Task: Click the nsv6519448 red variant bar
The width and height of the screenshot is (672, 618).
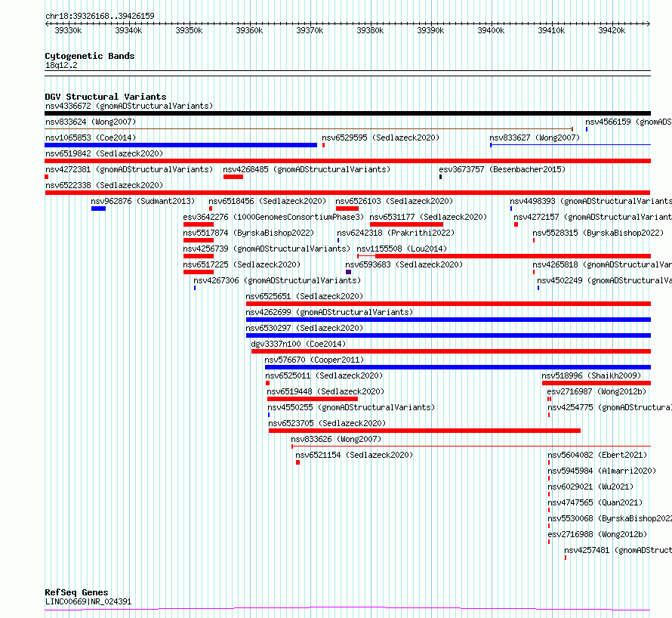Action: point(313,399)
